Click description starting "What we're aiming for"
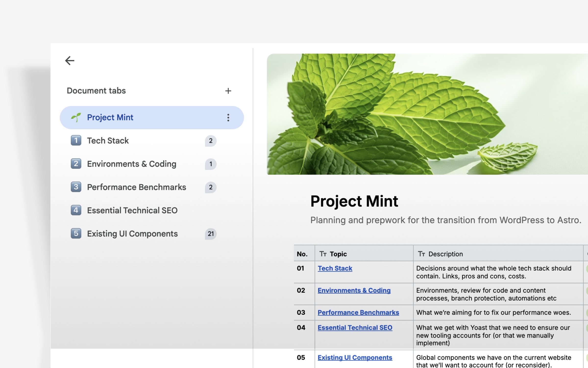588x368 pixels. pos(493,313)
